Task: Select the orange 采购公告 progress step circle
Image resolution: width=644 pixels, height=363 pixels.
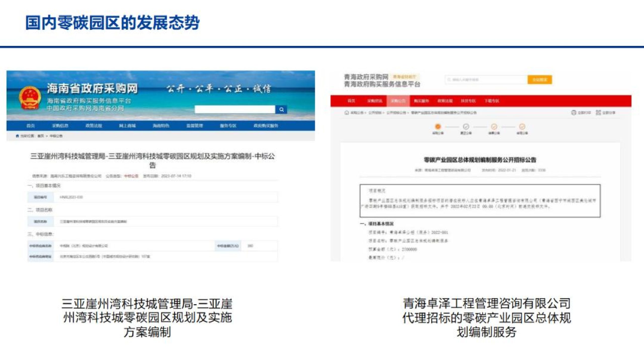Action: [x=438, y=126]
